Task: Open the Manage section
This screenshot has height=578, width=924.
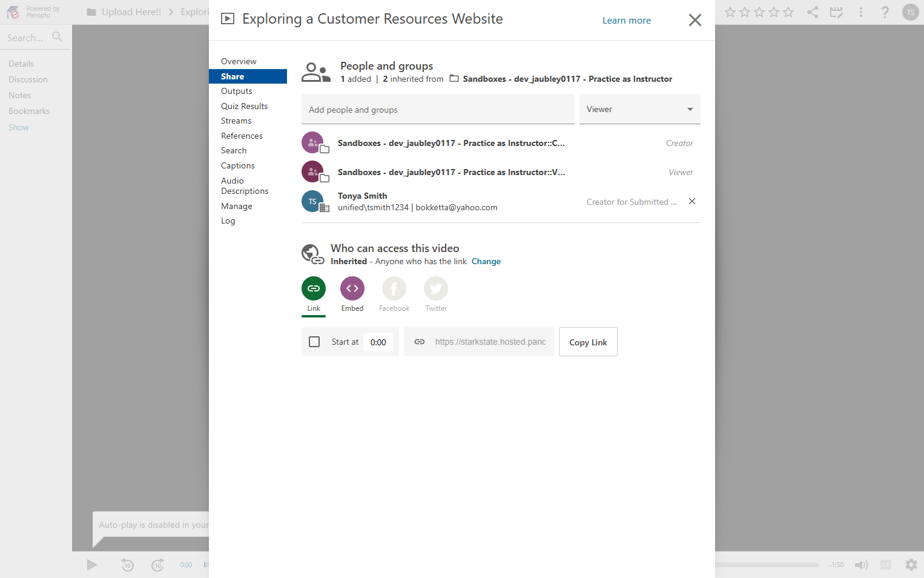Action: point(237,206)
